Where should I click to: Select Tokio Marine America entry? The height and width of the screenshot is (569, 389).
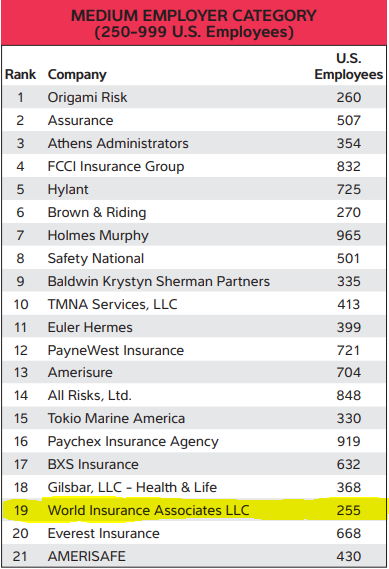coord(116,418)
